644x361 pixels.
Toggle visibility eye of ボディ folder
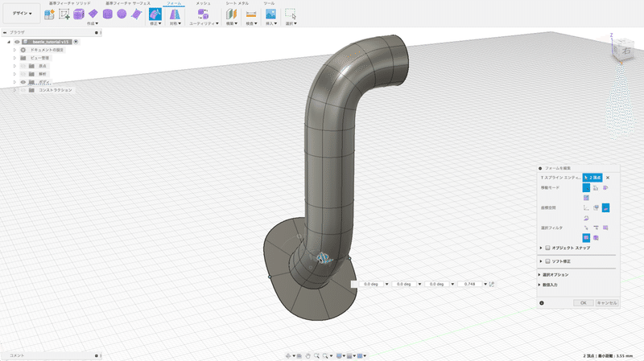pyautogui.click(x=23, y=82)
